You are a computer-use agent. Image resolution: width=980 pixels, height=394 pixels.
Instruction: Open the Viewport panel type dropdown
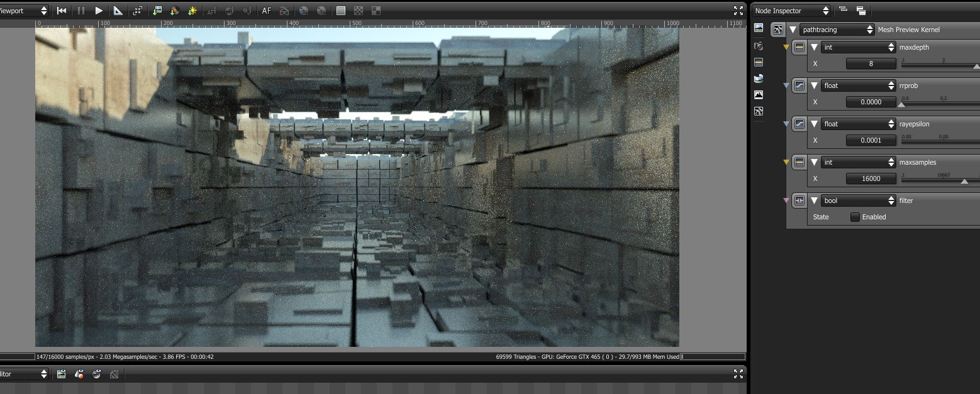tap(23, 11)
